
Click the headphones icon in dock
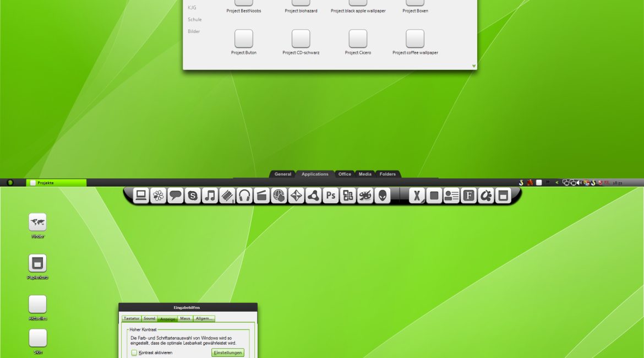244,196
